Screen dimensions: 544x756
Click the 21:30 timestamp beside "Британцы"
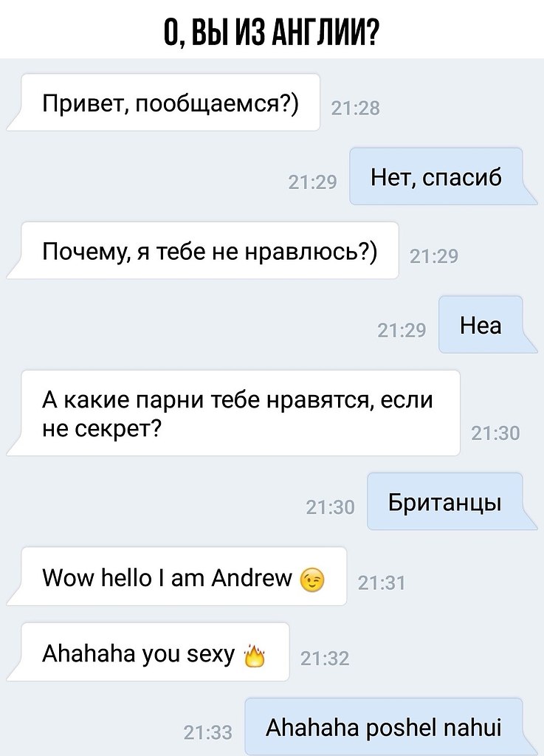coord(330,507)
